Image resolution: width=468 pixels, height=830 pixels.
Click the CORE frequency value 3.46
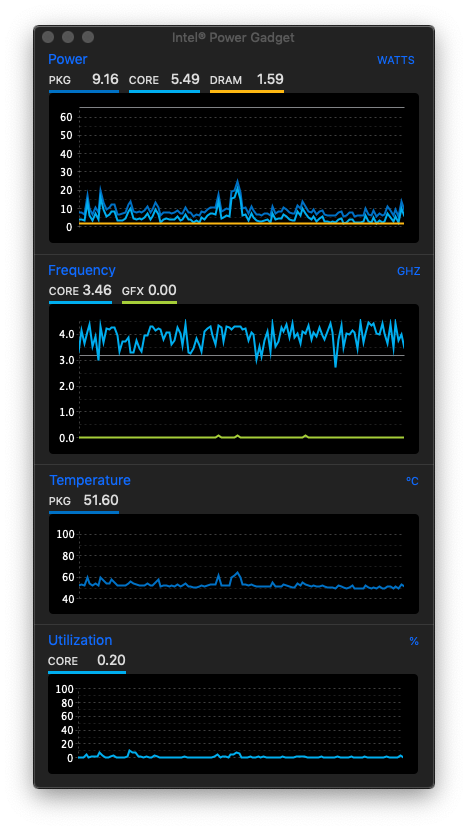[97, 290]
